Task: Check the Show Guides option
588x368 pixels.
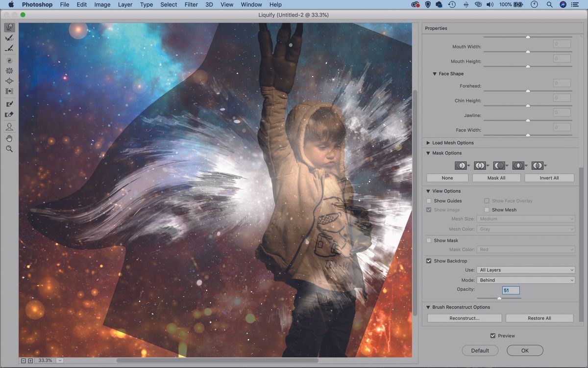Action: point(429,200)
